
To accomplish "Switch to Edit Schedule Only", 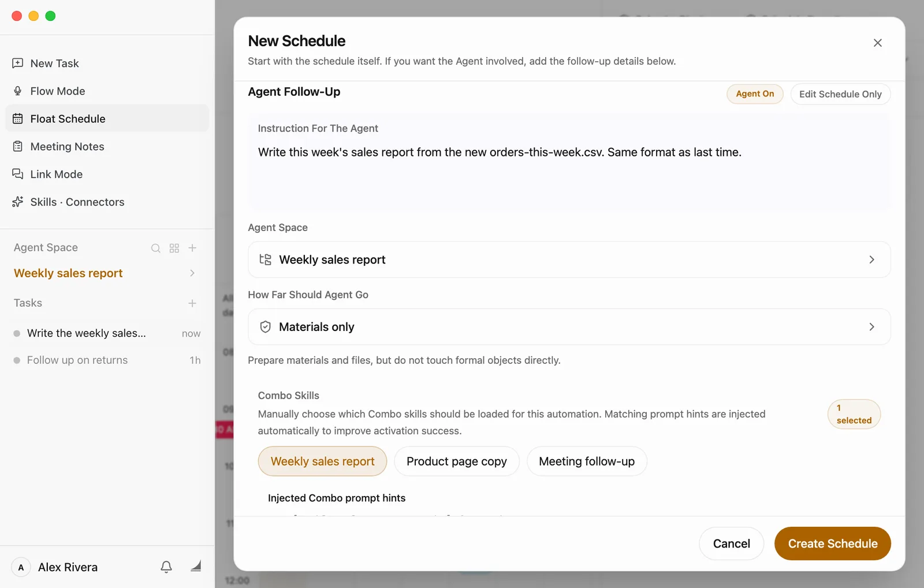I will pyautogui.click(x=840, y=94).
